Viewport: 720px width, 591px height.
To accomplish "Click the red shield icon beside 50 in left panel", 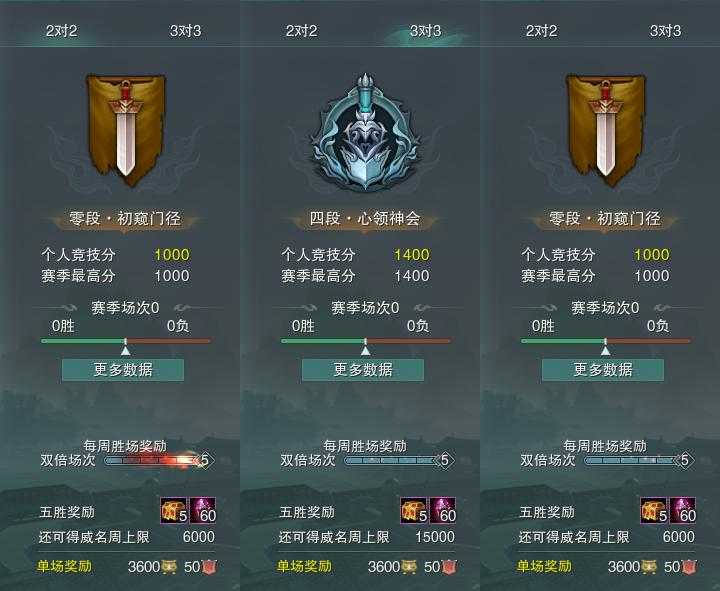I will (x=209, y=567).
